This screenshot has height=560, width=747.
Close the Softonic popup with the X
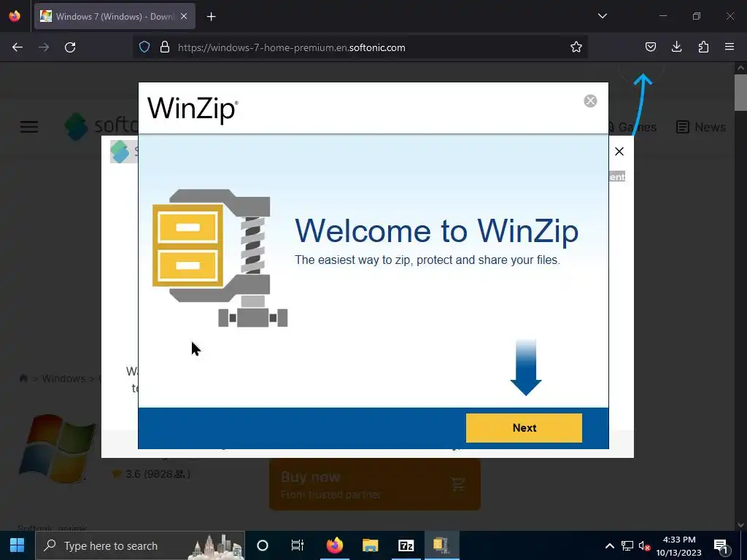619,152
